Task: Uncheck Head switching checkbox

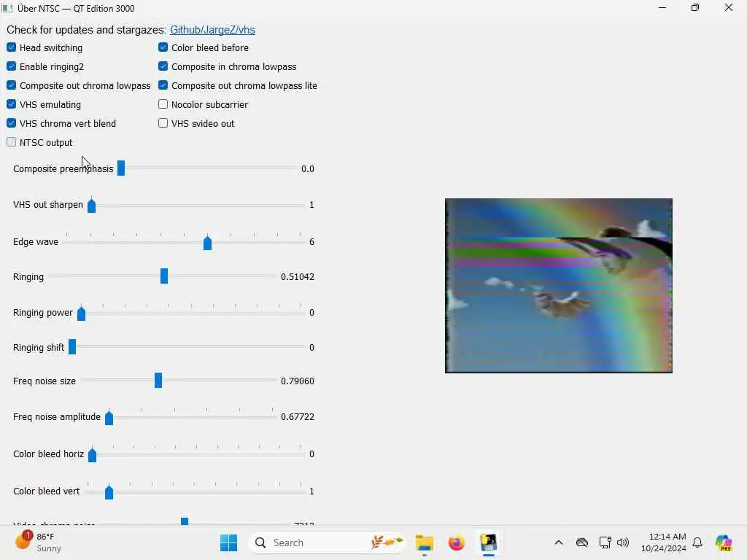Action: tap(12, 47)
